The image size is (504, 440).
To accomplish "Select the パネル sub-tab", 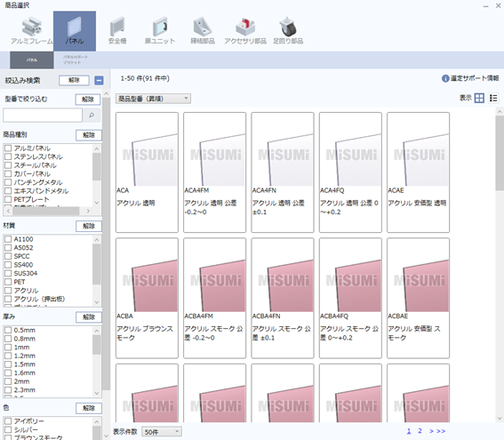I will 32,60.
